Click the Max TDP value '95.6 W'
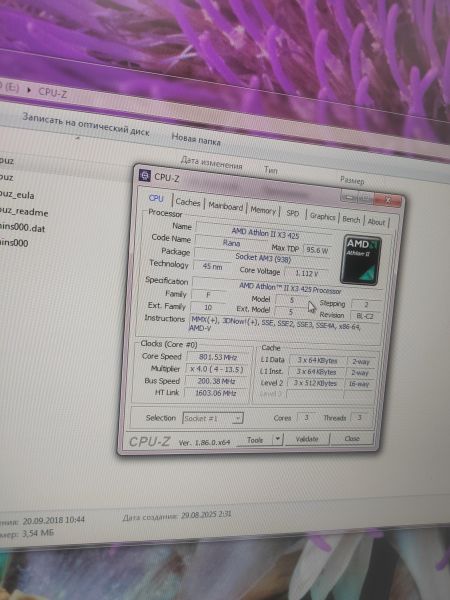 click(317, 250)
